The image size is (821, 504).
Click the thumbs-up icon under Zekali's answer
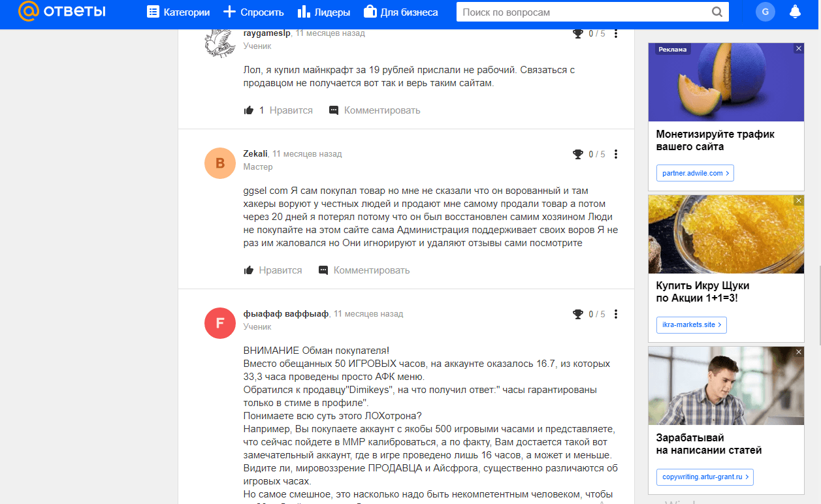point(248,270)
